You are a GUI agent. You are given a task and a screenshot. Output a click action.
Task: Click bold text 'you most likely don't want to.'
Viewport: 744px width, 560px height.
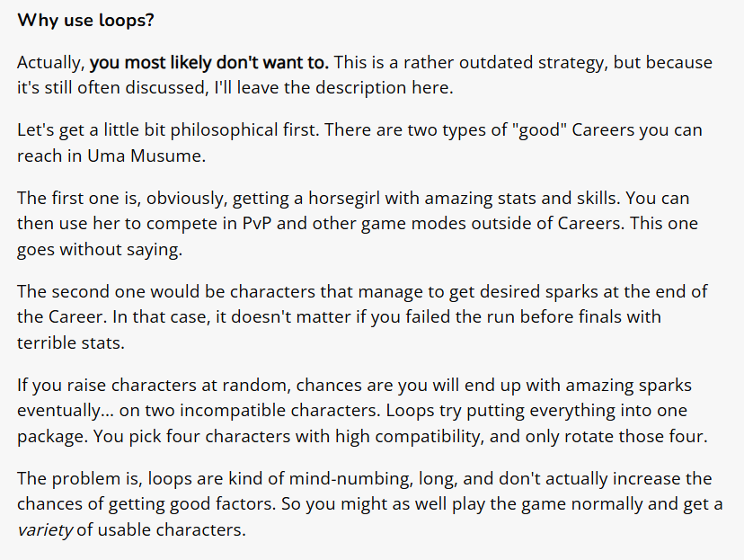209,63
